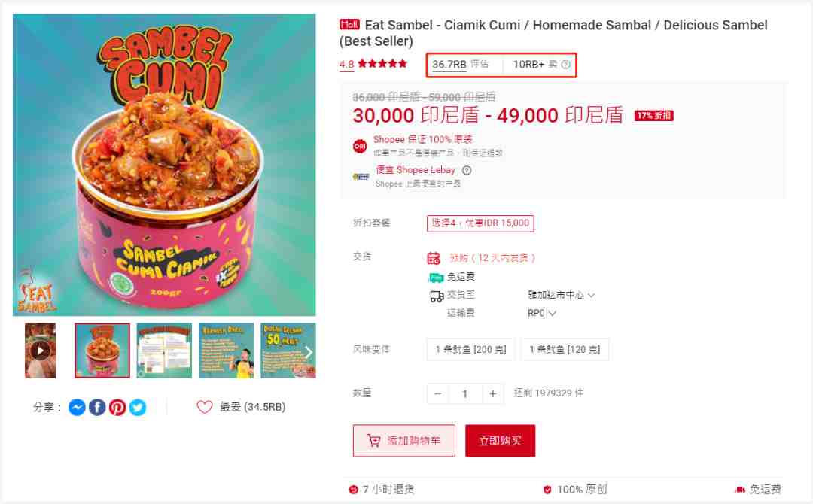This screenshot has height=504, width=813.
Task: Click help icon next to 10RB+ sold
Action: (565, 64)
